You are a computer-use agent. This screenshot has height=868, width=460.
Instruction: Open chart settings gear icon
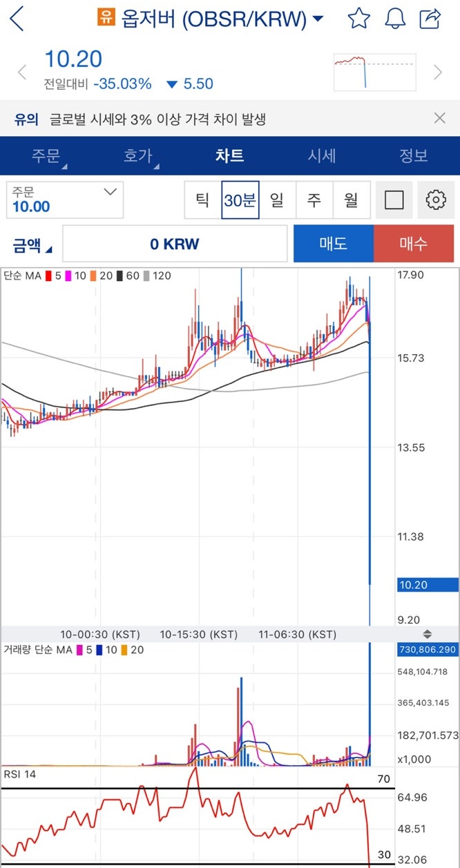436,200
